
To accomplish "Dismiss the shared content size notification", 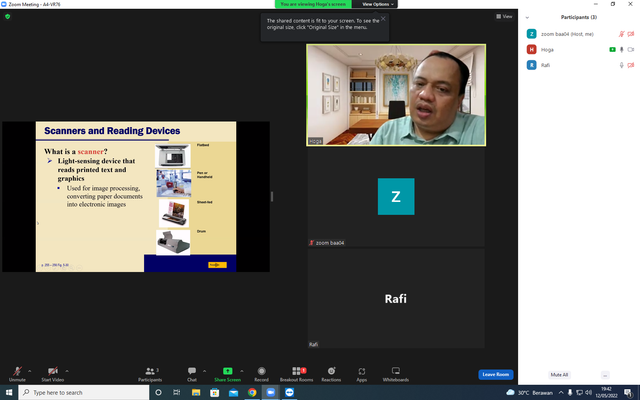I will coord(383,18).
